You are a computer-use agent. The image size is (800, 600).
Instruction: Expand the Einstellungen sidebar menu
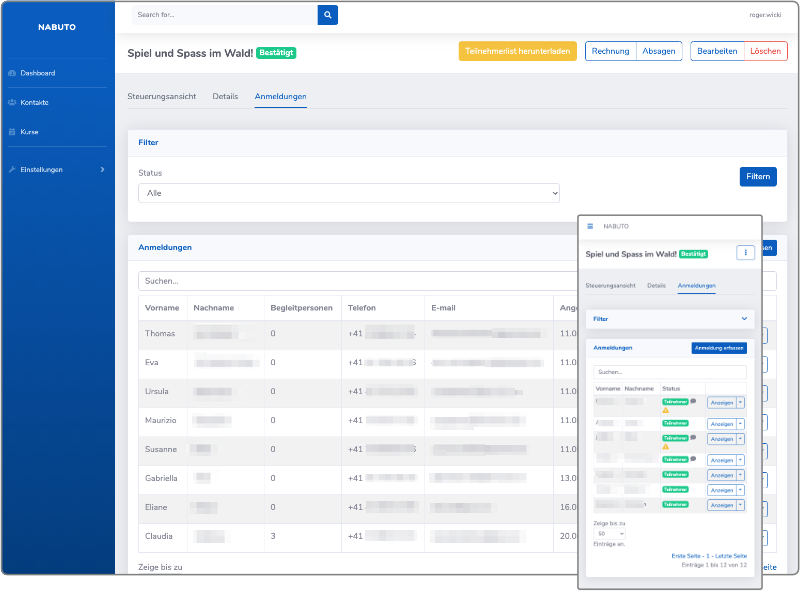click(56, 169)
